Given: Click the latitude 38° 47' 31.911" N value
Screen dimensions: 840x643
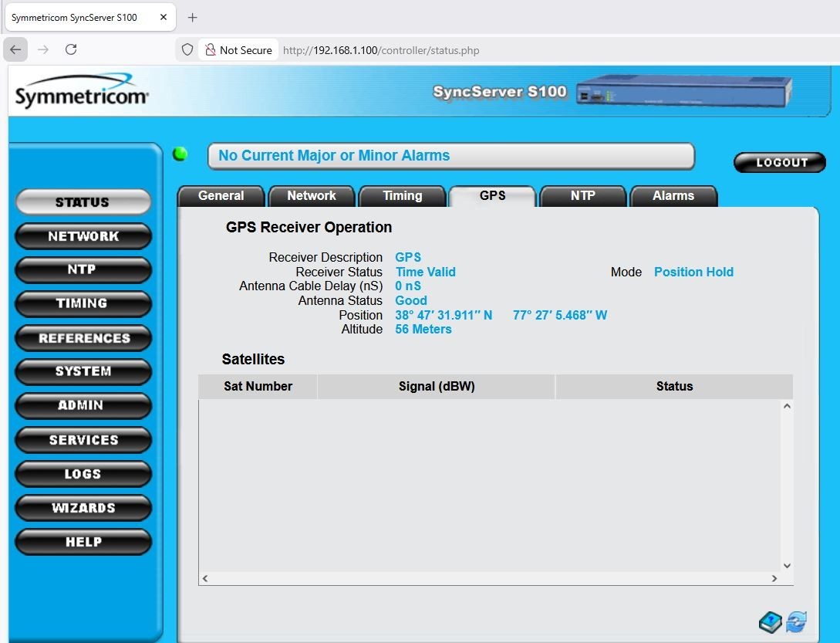Looking at the screenshot, I should pyautogui.click(x=444, y=315).
